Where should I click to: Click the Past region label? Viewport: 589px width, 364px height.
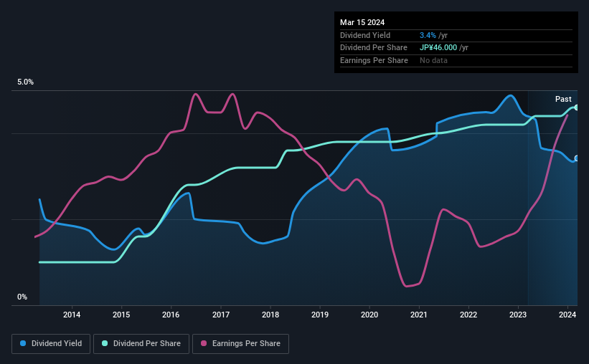(x=563, y=99)
